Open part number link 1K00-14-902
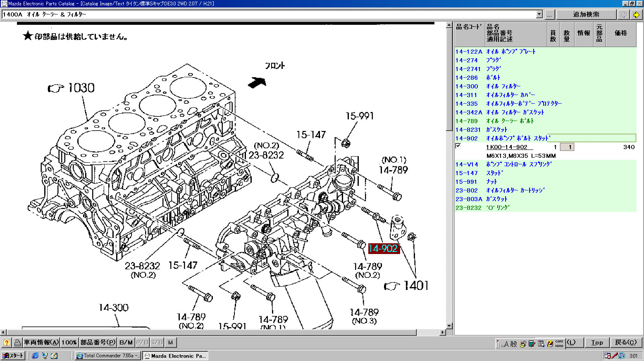644x361 pixels. [x=507, y=147]
